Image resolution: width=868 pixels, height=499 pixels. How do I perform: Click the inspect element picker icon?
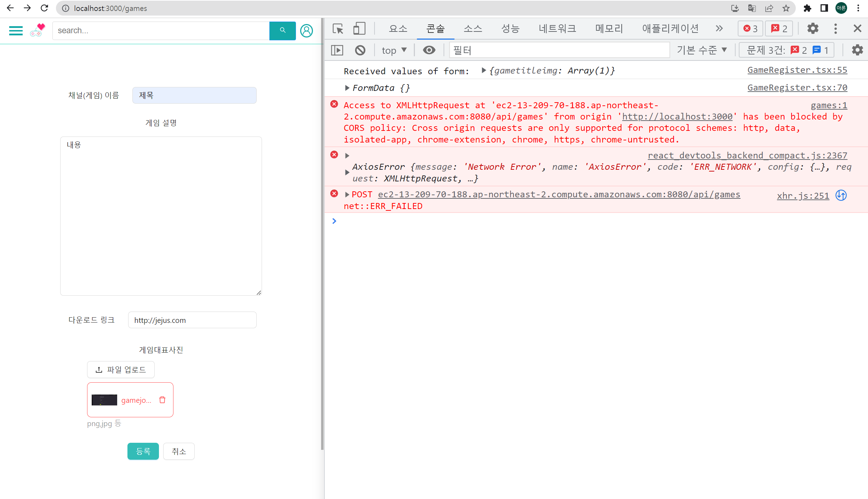338,29
